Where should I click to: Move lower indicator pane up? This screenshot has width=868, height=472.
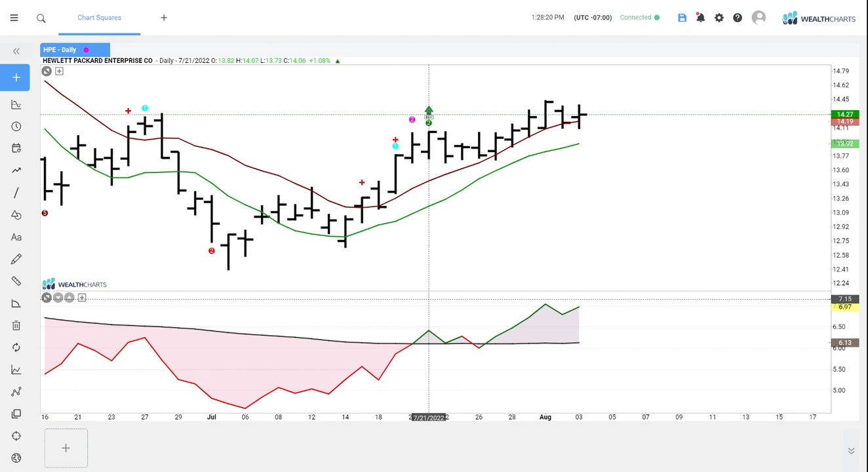tap(69, 298)
